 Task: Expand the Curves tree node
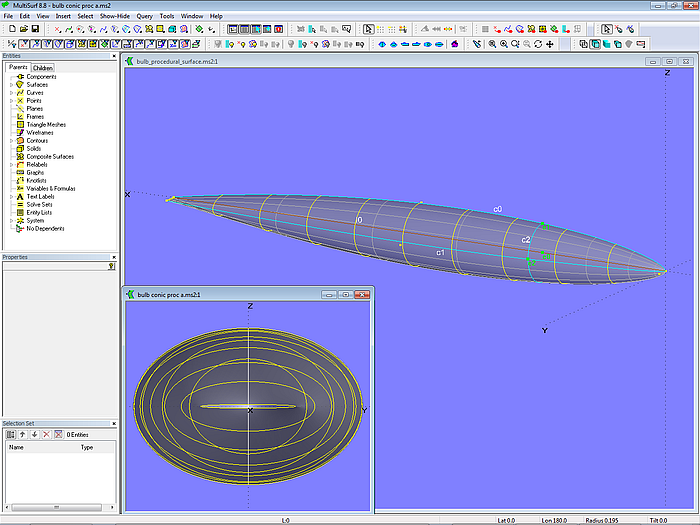[11, 93]
